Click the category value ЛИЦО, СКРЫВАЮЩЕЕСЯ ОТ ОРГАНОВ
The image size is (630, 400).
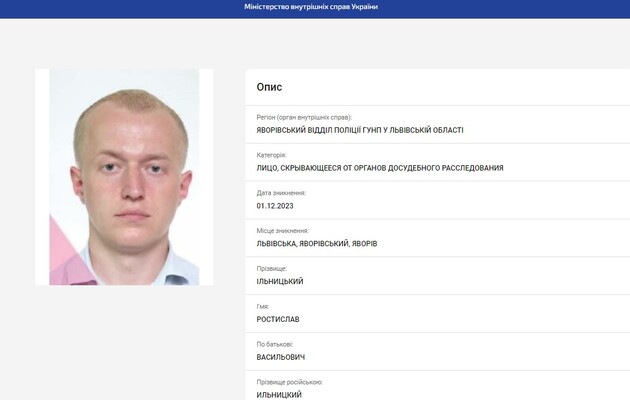pyautogui.click(x=380, y=168)
